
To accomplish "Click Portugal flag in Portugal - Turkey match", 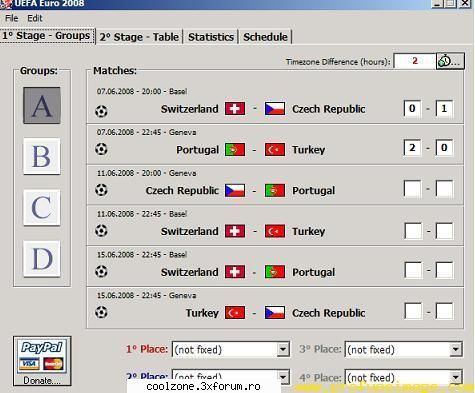I will coord(235,150).
